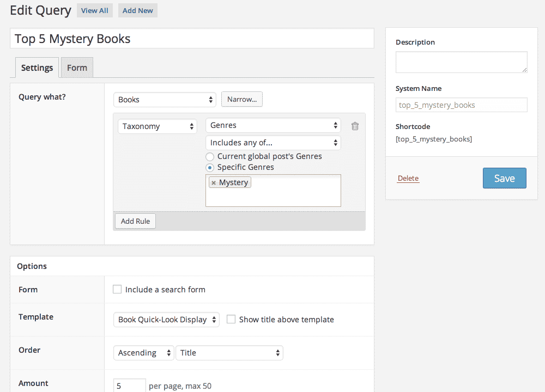This screenshot has width=545, height=392.
Task: Tick Show title above template checkbox
Action: (231, 319)
